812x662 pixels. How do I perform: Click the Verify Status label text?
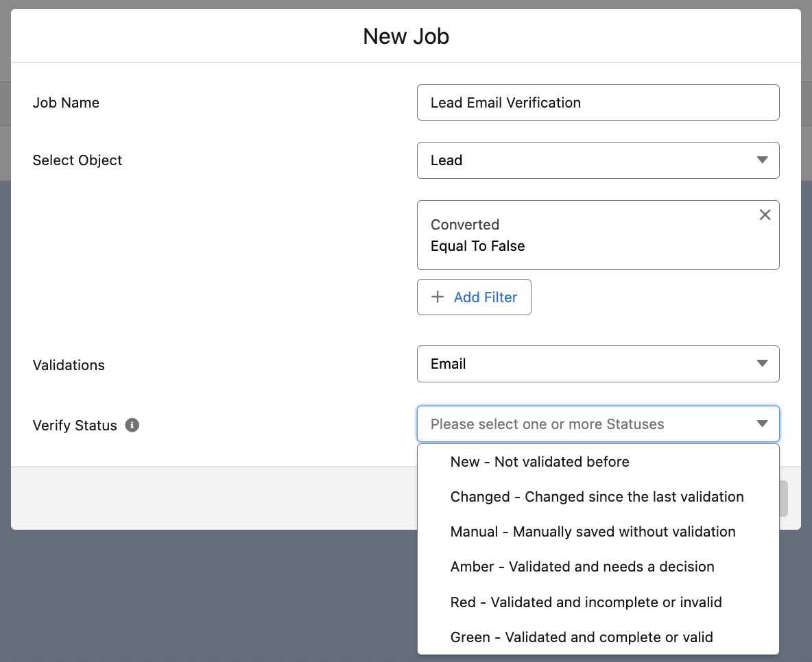75,426
